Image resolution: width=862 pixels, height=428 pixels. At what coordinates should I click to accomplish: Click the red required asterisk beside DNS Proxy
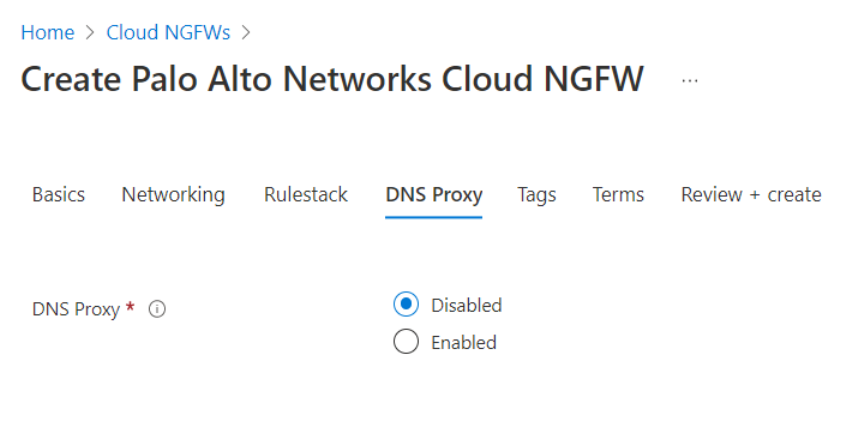[131, 309]
